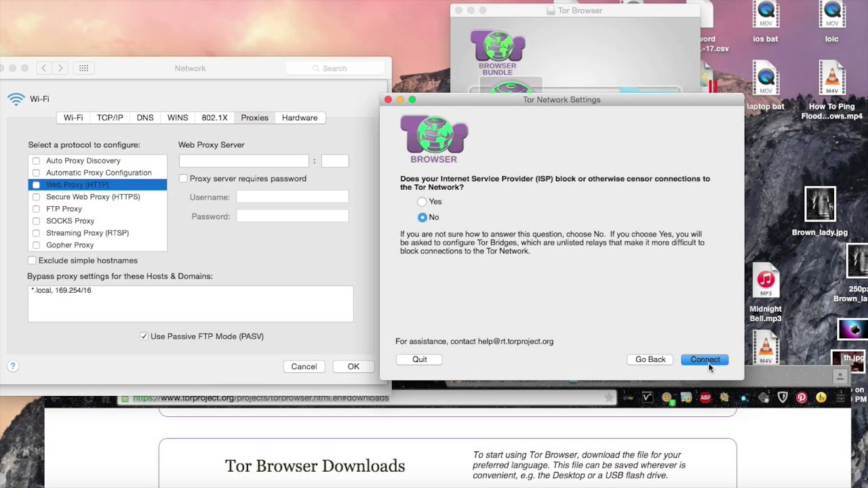Click the proxy Password field
Image resolution: width=868 pixels, height=488 pixels.
292,216
